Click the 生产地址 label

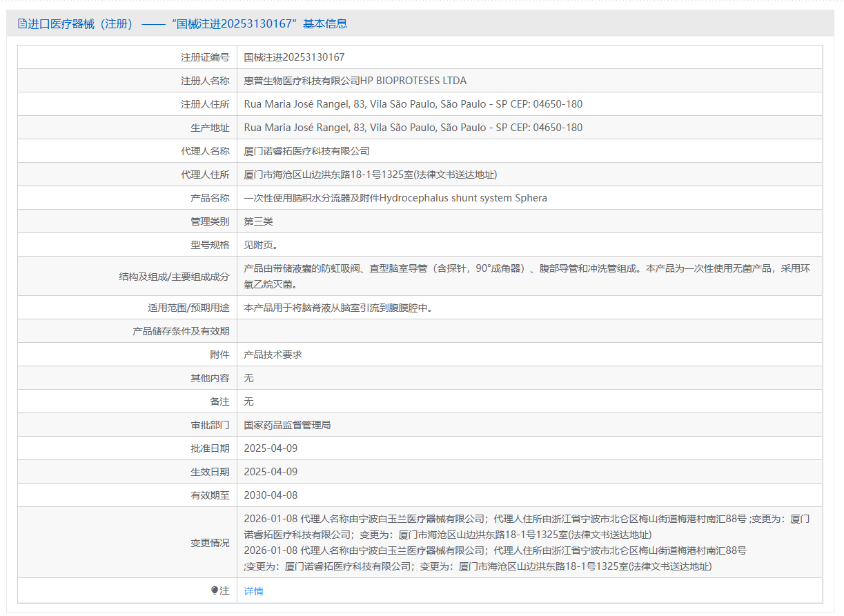click(x=210, y=128)
